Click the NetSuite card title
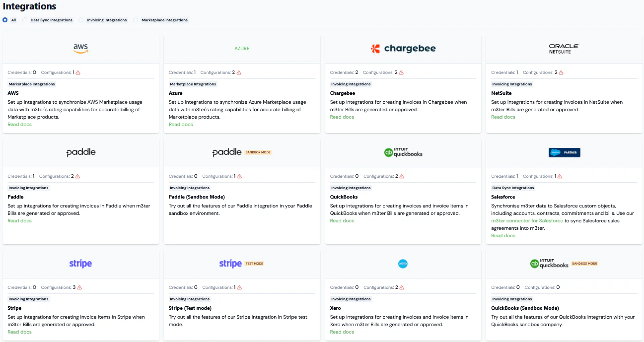 pos(501,93)
